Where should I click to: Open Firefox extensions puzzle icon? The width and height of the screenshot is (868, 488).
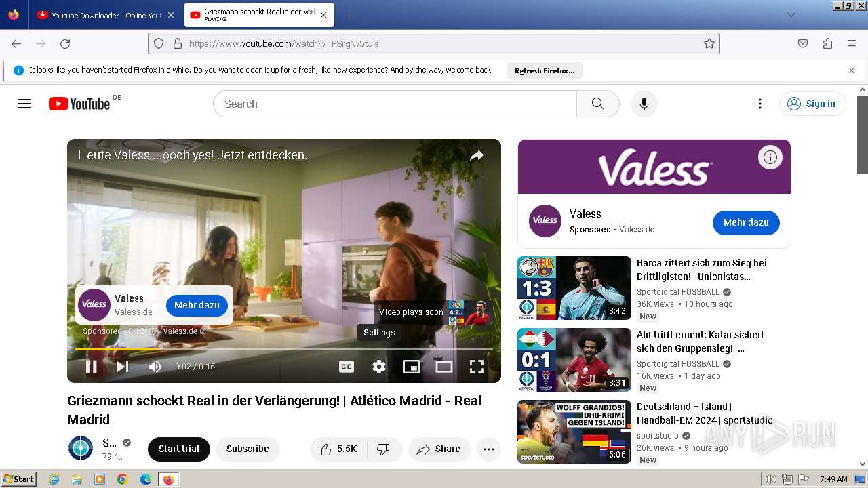pyautogui.click(x=827, y=43)
